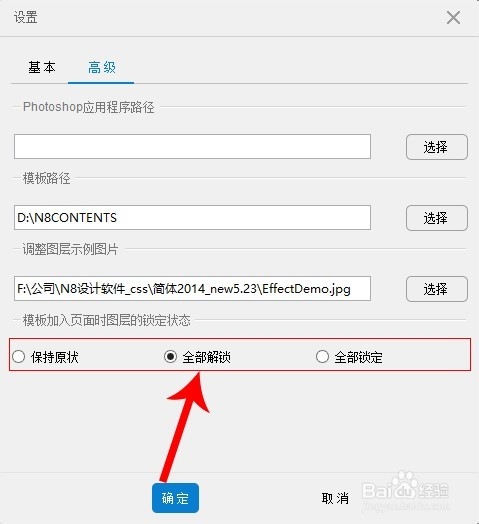Select the 高级 tab
Screen dimensions: 479x524
102,68
